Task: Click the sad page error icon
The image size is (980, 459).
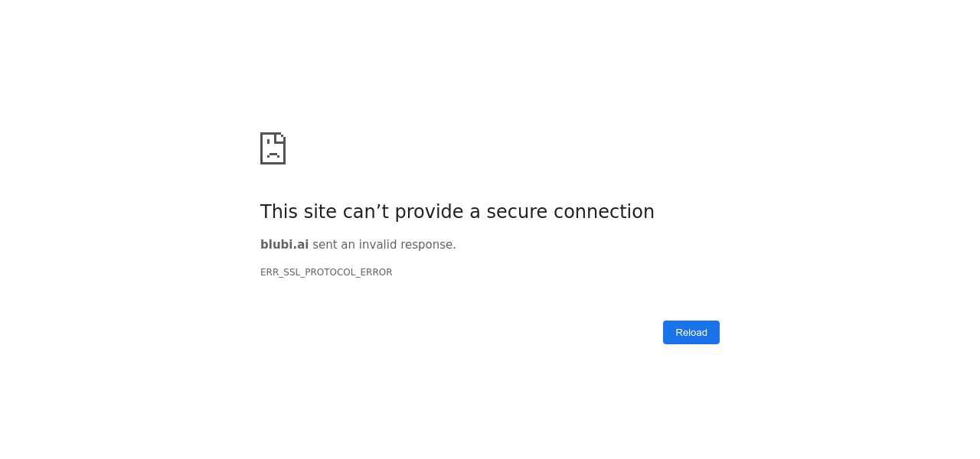Action: (273, 148)
